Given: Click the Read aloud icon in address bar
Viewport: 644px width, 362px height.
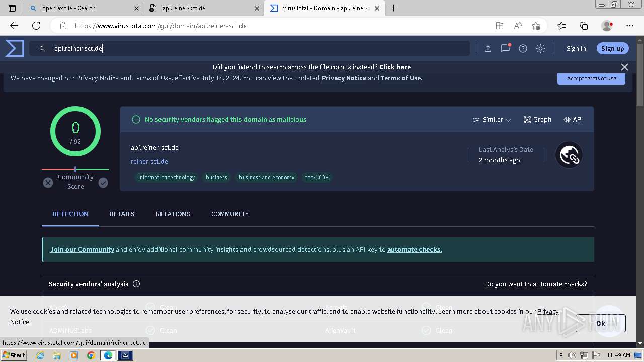Looking at the screenshot, I should 518,26.
